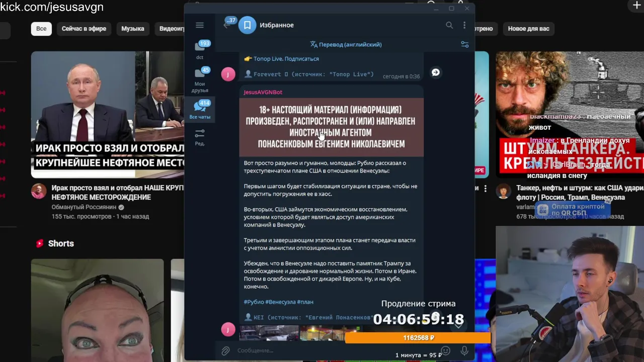Open the Мои друзья folder

(x=200, y=80)
